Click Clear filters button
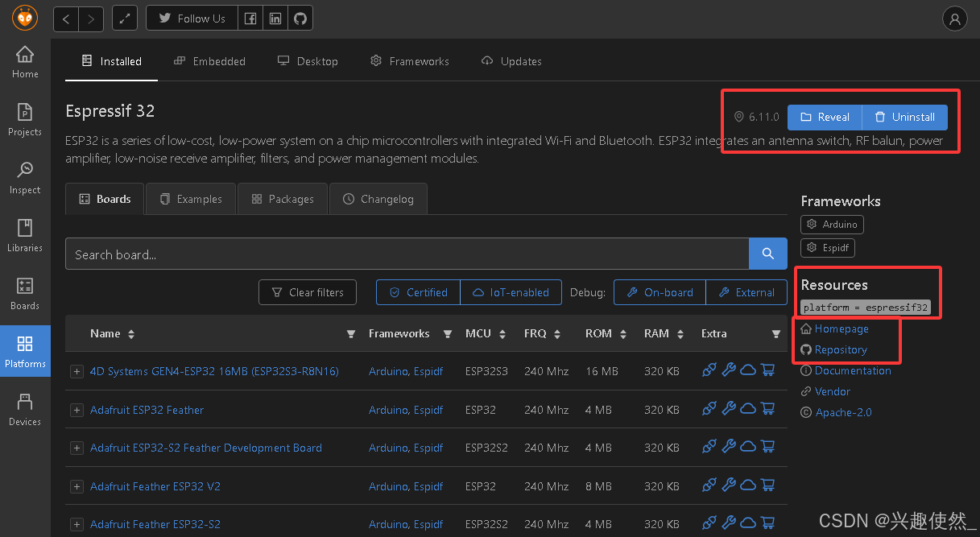The width and height of the screenshot is (980, 537). tap(308, 292)
